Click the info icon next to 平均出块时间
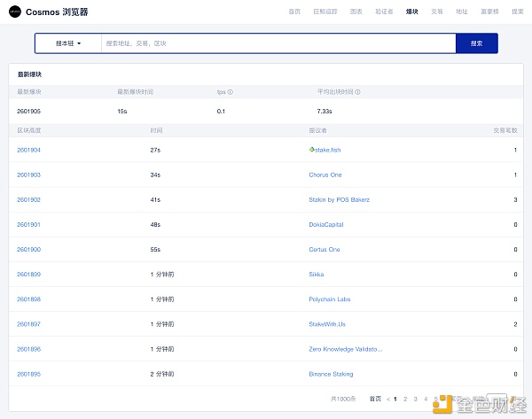The height and width of the screenshot is (419, 532). click(357, 92)
